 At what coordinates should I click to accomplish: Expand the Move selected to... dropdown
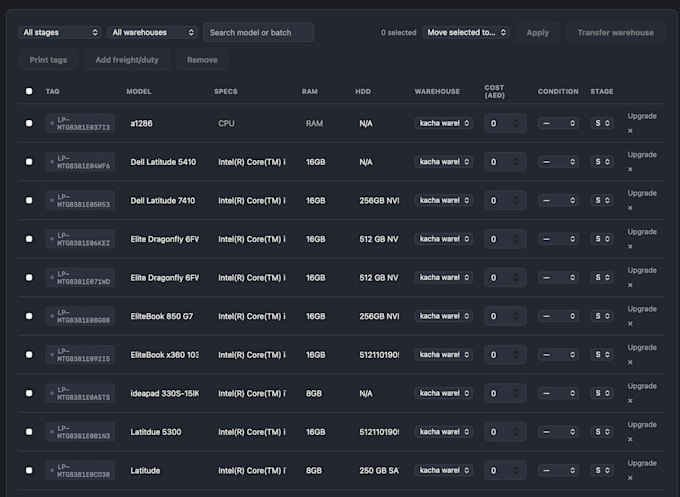(x=466, y=33)
